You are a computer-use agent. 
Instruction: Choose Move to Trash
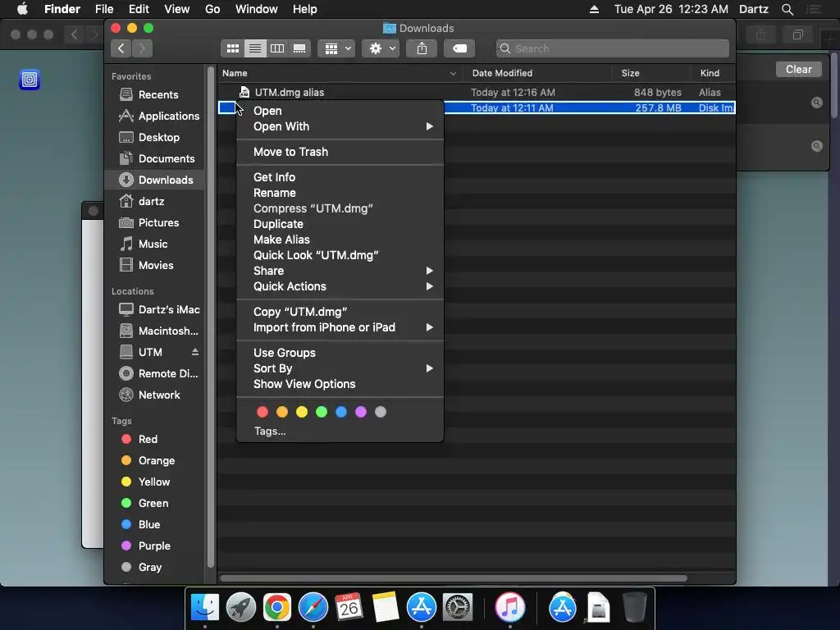tap(340, 152)
